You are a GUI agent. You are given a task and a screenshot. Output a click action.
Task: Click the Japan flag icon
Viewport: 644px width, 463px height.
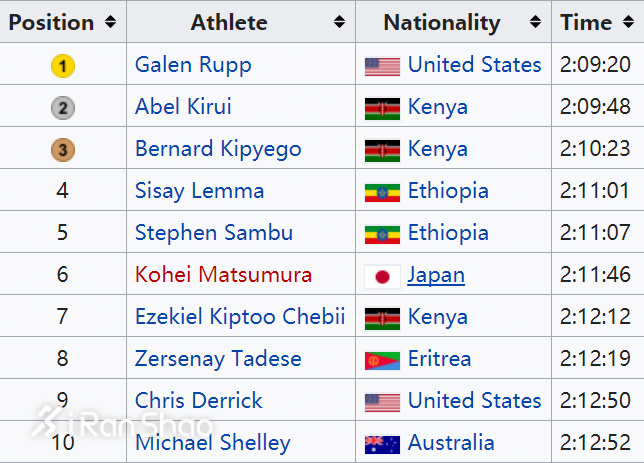382,276
